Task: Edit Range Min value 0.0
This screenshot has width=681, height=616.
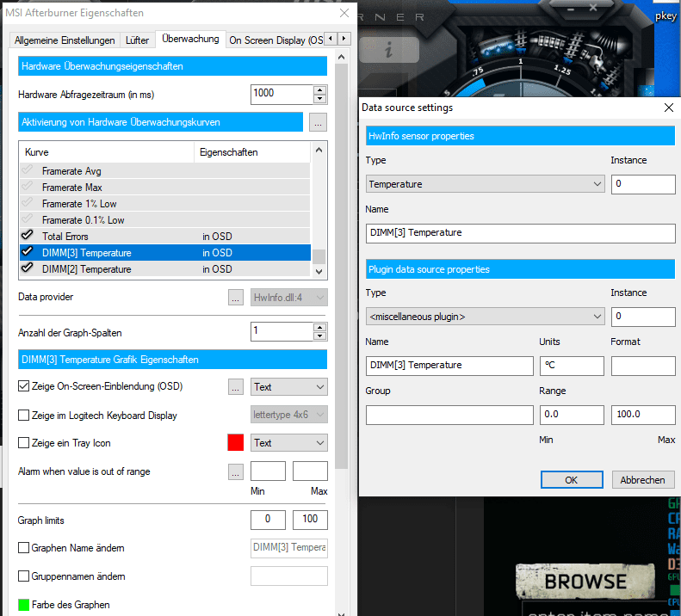Action: click(572, 415)
